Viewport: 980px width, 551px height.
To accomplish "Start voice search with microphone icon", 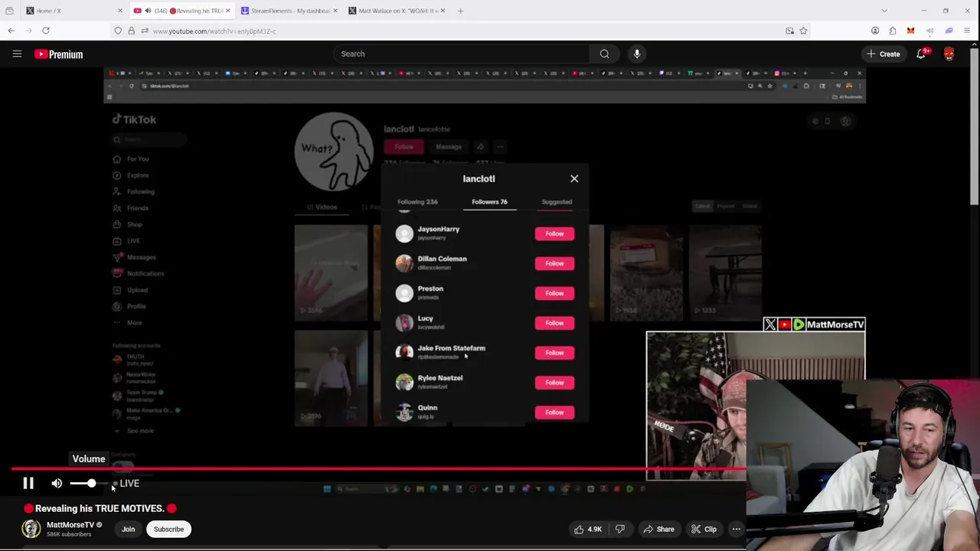I will [x=637, y=54].
